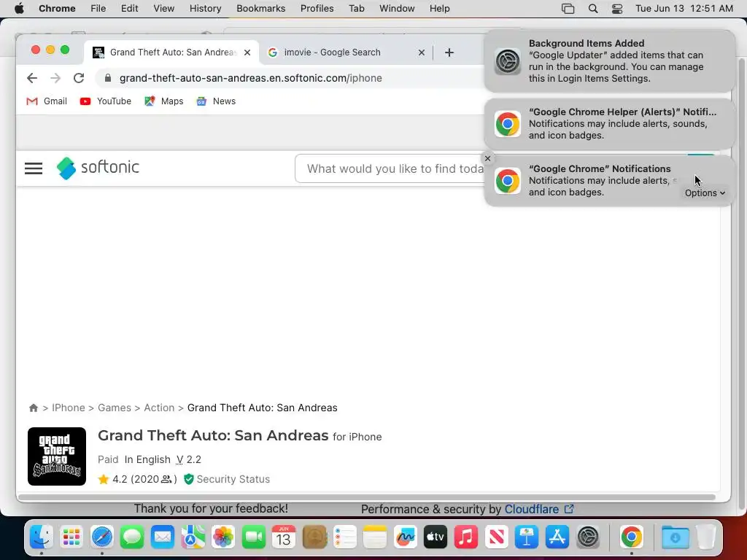The image size is (747, 560).
Task: Open Mail from the dock
Action: click(163, 537)
